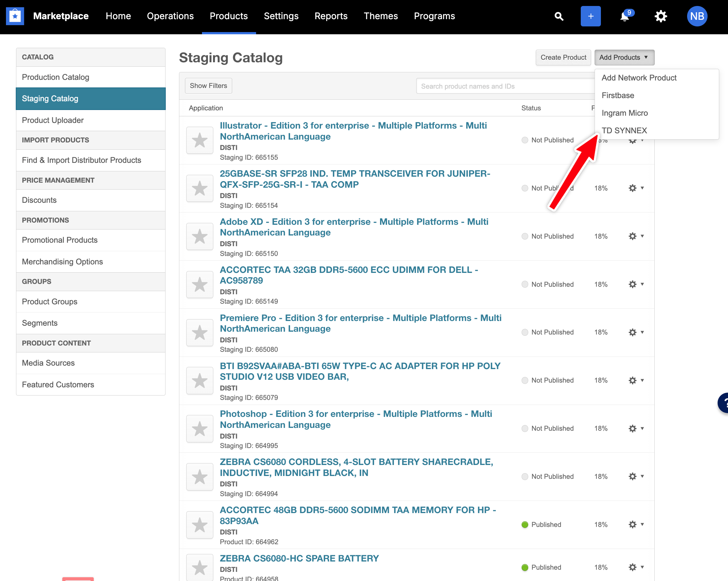
Task: Go to Production Catalog in sidebar
Action: pyautogui.click(x=56, y=77)
